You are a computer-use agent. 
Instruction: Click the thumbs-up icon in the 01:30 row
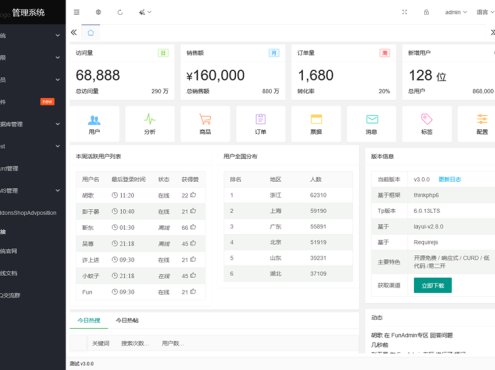[193, 227]
